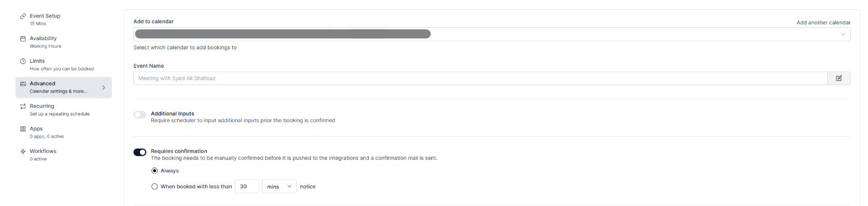Click the Recurring repeat icon

(x=23, y=106)
